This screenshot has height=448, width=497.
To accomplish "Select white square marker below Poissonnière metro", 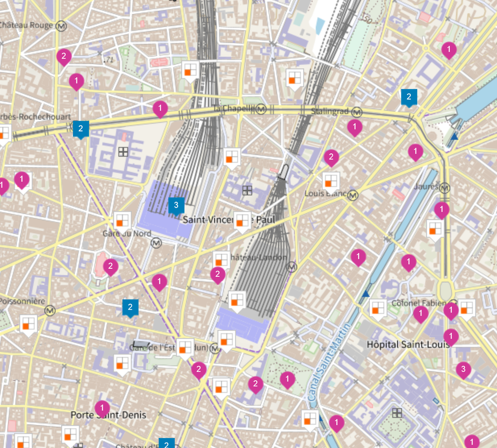I will (x=28, y=324).
